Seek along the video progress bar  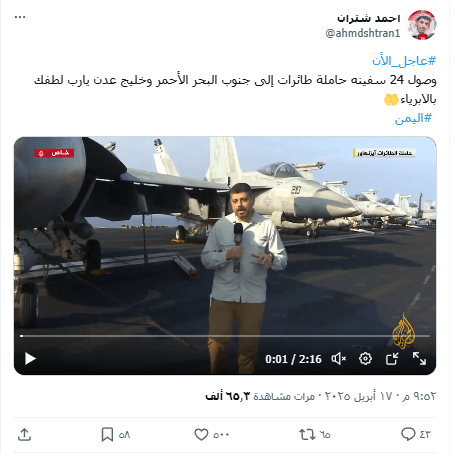pyautogui.click(x=225, y=336)
